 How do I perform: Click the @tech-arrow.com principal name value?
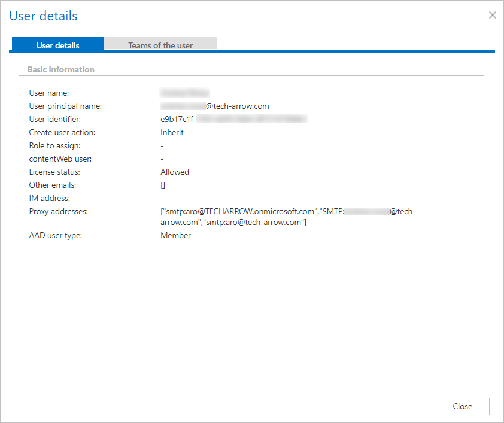coord(237,106)
